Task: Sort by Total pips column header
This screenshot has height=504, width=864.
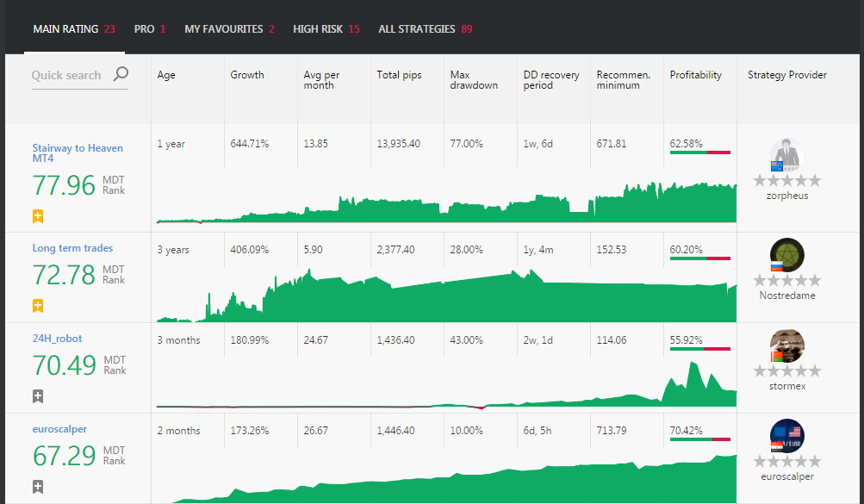Action: pos(399,75)
